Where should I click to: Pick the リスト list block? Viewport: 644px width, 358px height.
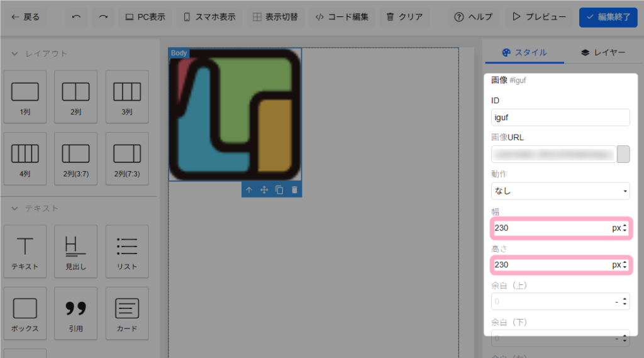(127, 252)
